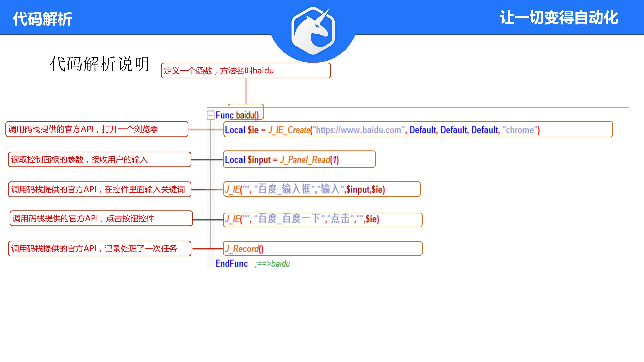This screenshot has width=644, height=362.
Task: Collapse the Func baidu() fold marker
Action: 210,115
